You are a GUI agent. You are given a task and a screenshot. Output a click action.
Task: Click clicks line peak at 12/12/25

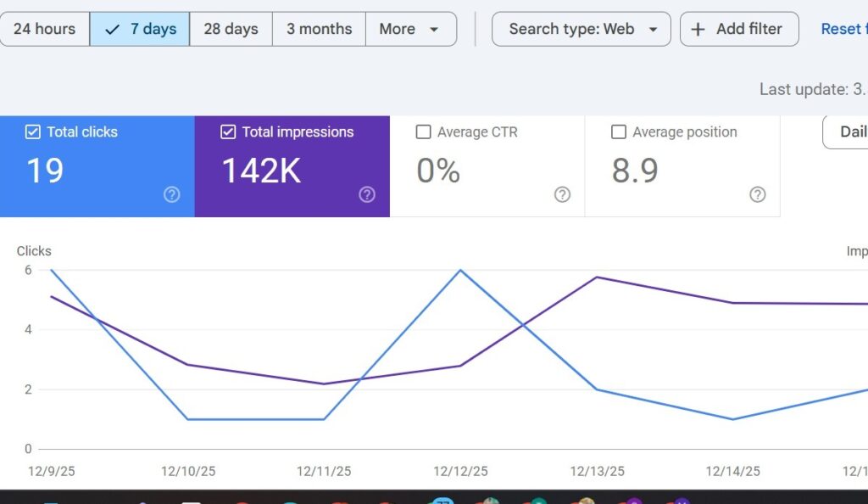(460, 271)
